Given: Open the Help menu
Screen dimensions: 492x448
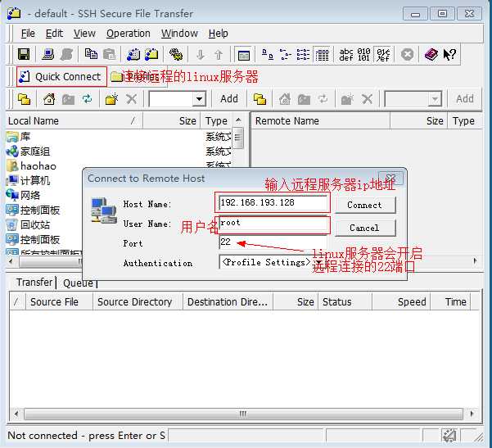Looking at the screenshot, I should (x=218, y=34).
